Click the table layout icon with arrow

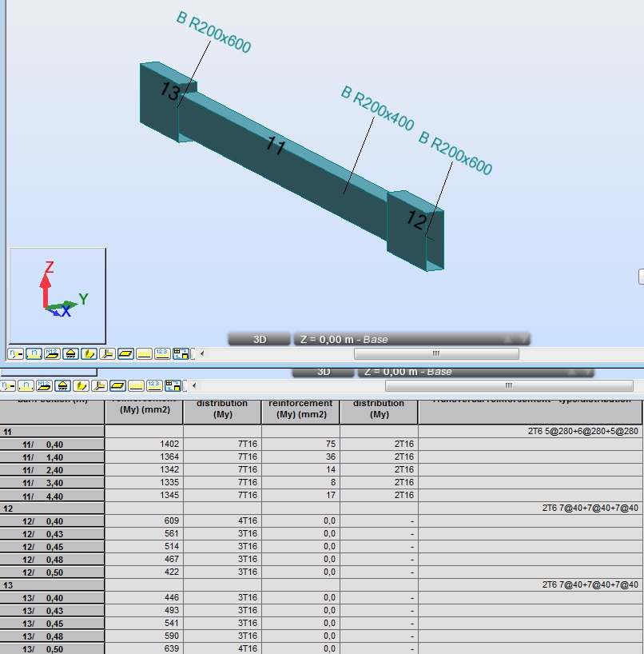coord(181,353)
